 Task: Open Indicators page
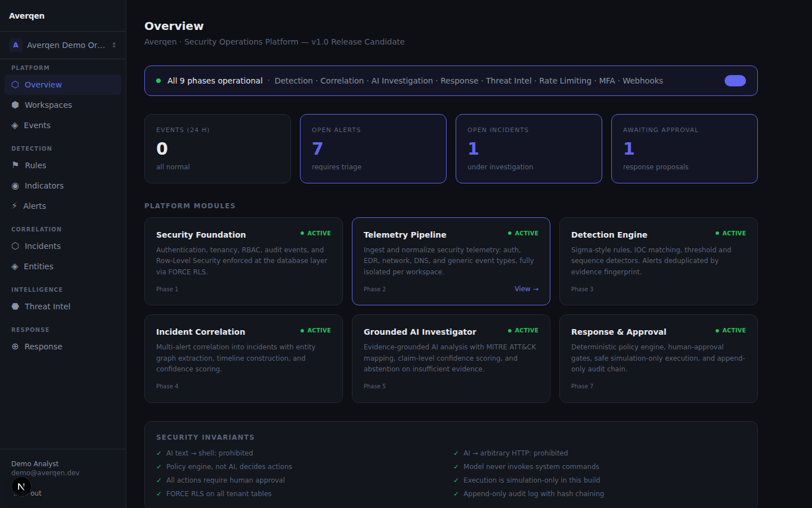tap(63, 186)
